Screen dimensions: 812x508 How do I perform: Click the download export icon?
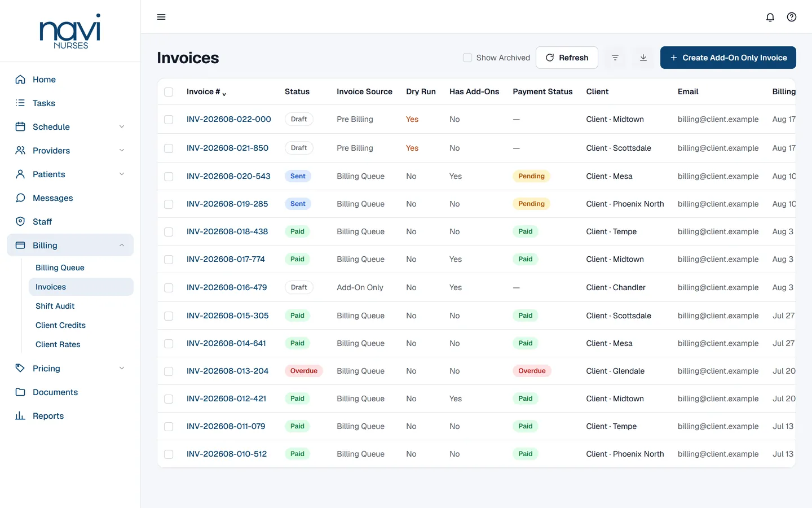tap(643, 58)
